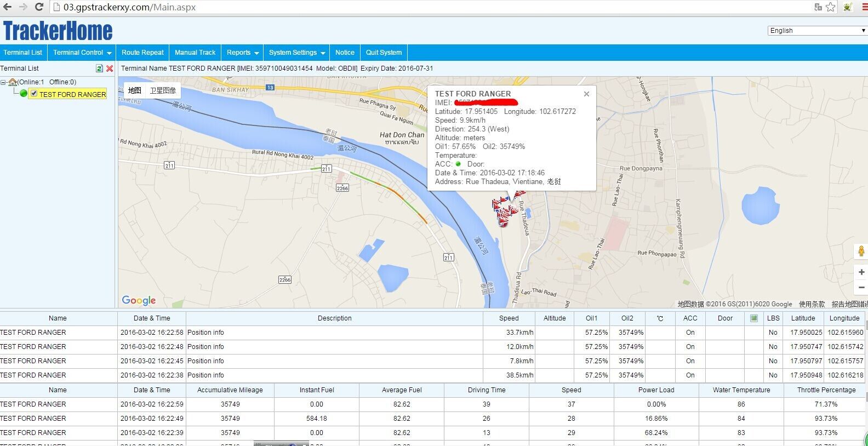Click the translate page icon in address bar
868x446 pixels.
click(x=818, y=7)
